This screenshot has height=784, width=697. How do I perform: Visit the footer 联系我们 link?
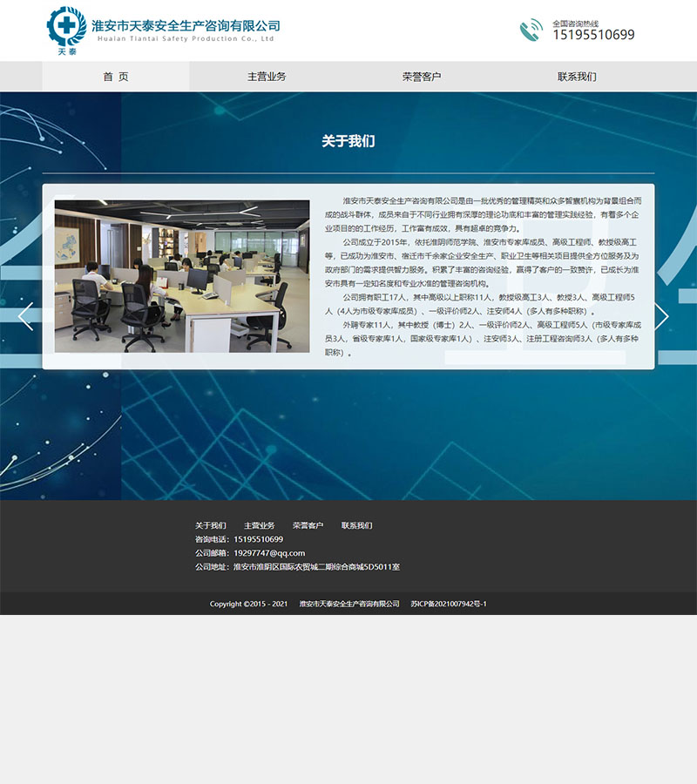pyautogui.click(x=356, y=525)
